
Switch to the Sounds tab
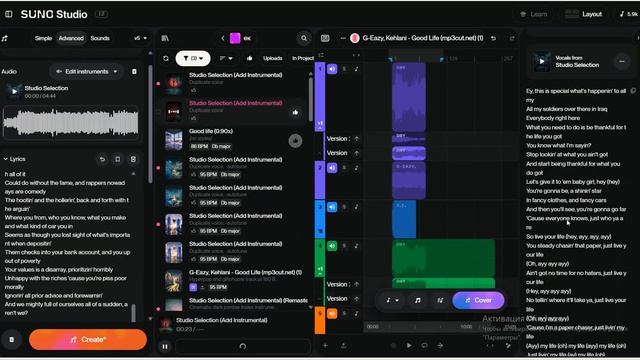coord(100,38)
